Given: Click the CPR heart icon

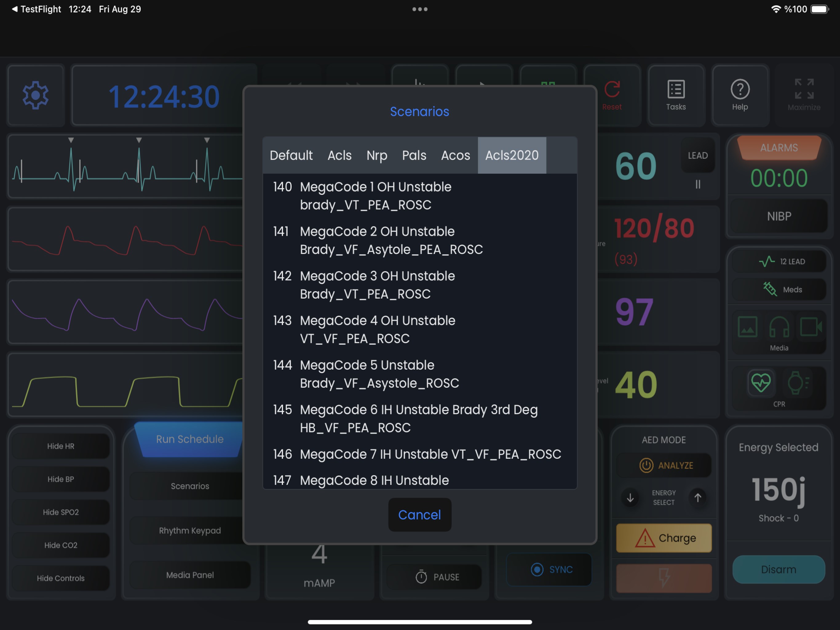Looking at the screenshot, I should coord(761,383).
